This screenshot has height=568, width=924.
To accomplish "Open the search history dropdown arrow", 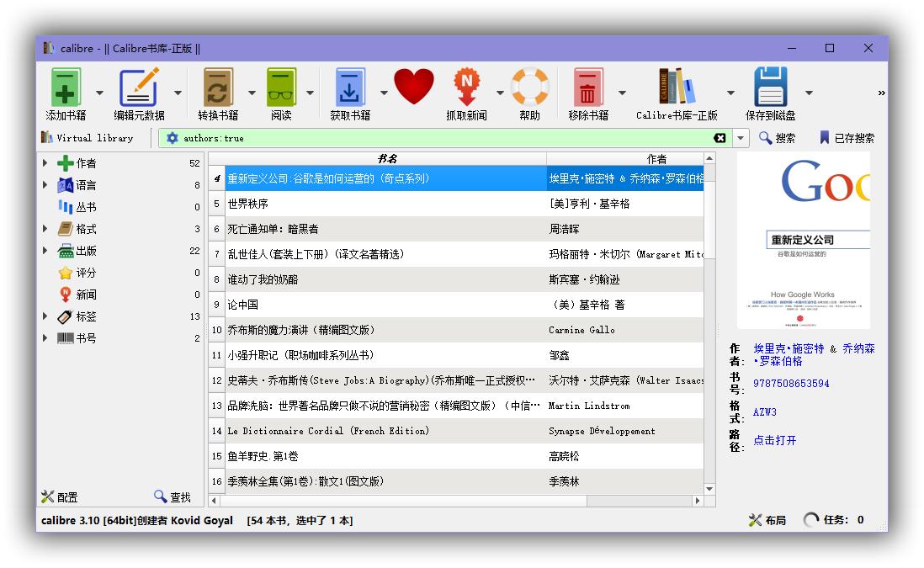I will 741,138.
